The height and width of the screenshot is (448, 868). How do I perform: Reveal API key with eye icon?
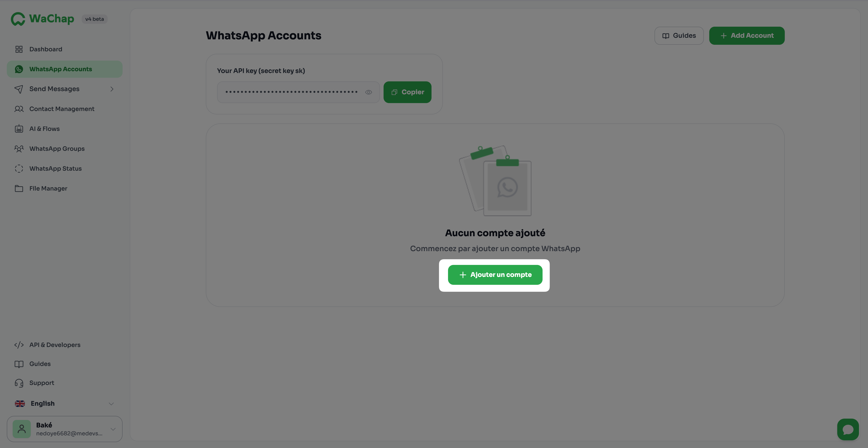pos(368,92)
